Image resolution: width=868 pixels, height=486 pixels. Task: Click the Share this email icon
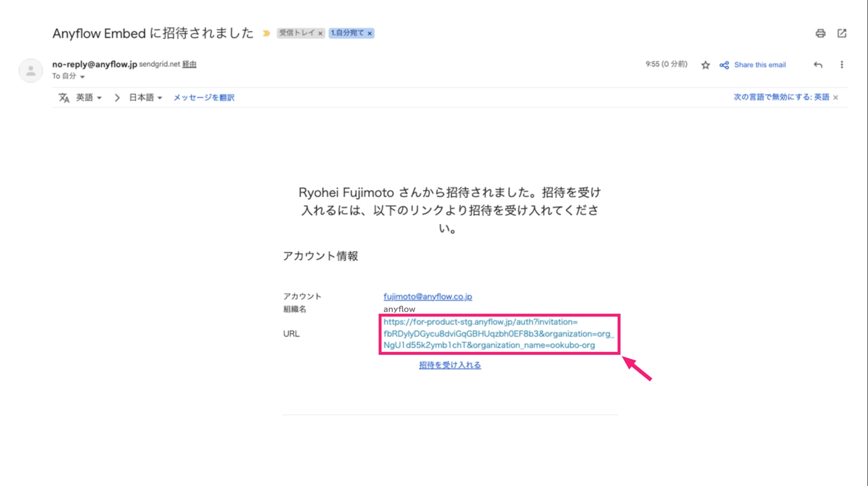724,65
